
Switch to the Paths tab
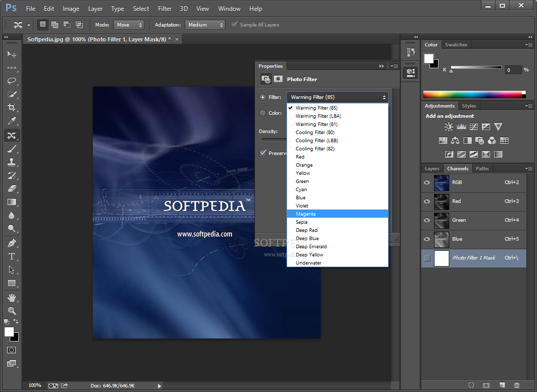[482, 168]
